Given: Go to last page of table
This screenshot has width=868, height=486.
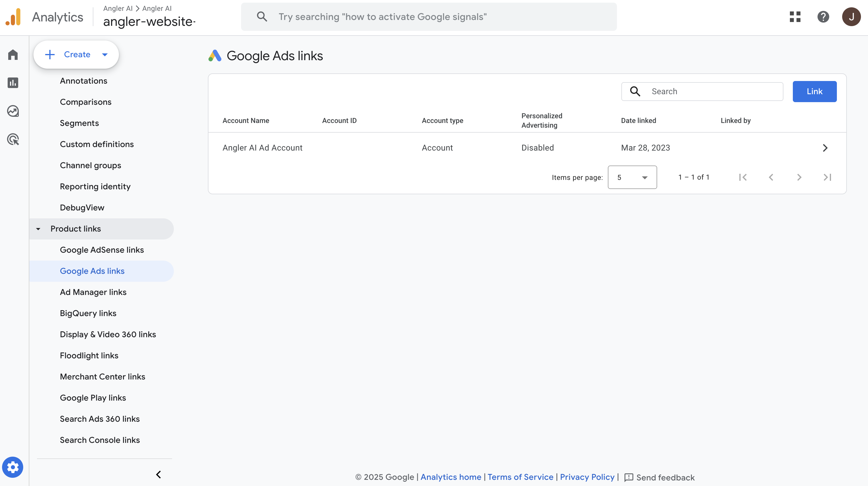Looking at the screenshot, I should pos(827,177).
